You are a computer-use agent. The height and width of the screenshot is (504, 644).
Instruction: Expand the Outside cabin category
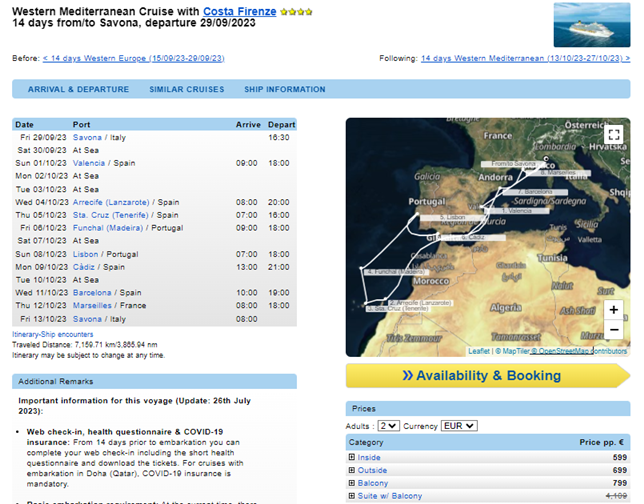pyautogui.click(x=352, y=470)
